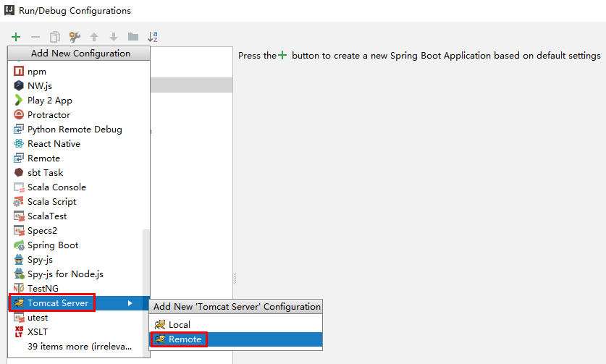Click the Copy Configuration icon
This screenshot has height=364, width=606.
point(55,37)
